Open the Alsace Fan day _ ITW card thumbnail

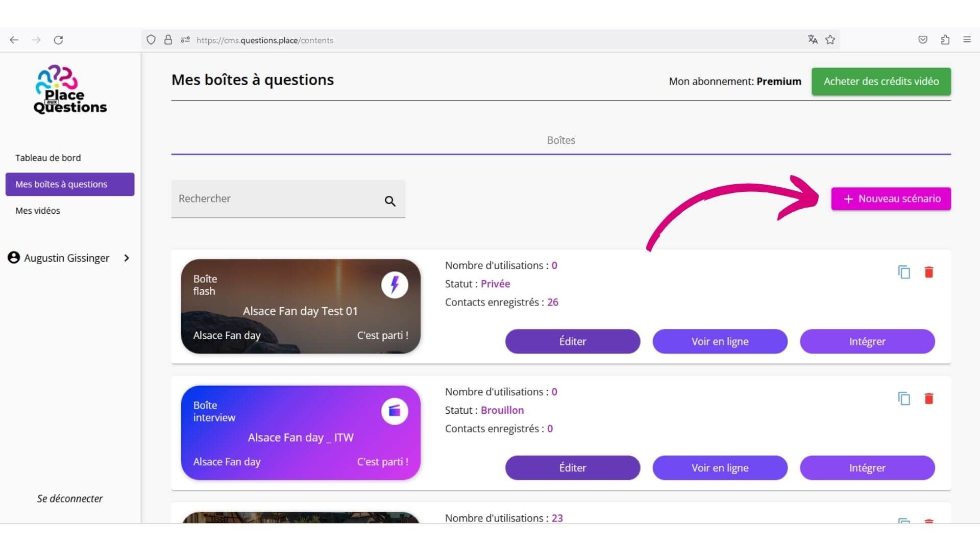click(x=301, y=433)
